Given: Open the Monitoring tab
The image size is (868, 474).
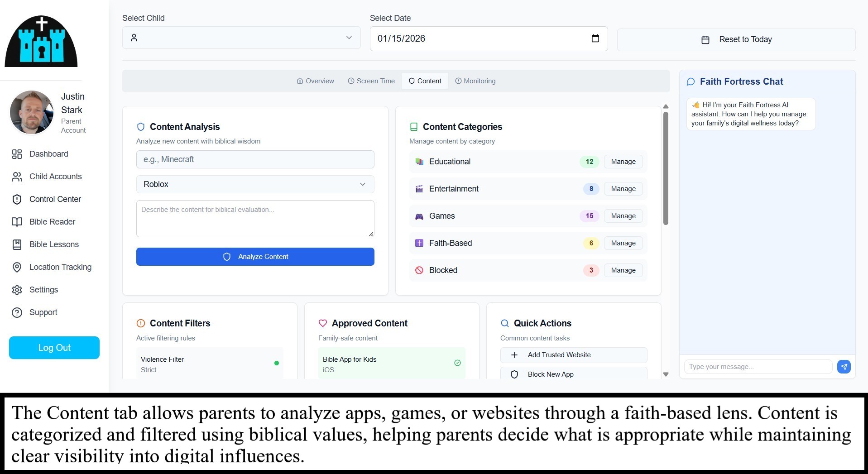Looking at the screenshot, I should point(475,81).
